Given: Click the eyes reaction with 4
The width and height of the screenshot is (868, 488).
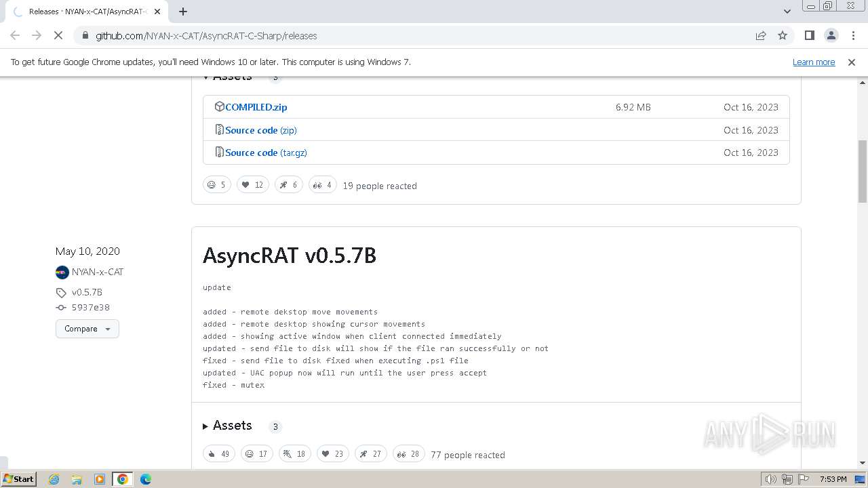Looking at the screenshot, I should 323,184.
